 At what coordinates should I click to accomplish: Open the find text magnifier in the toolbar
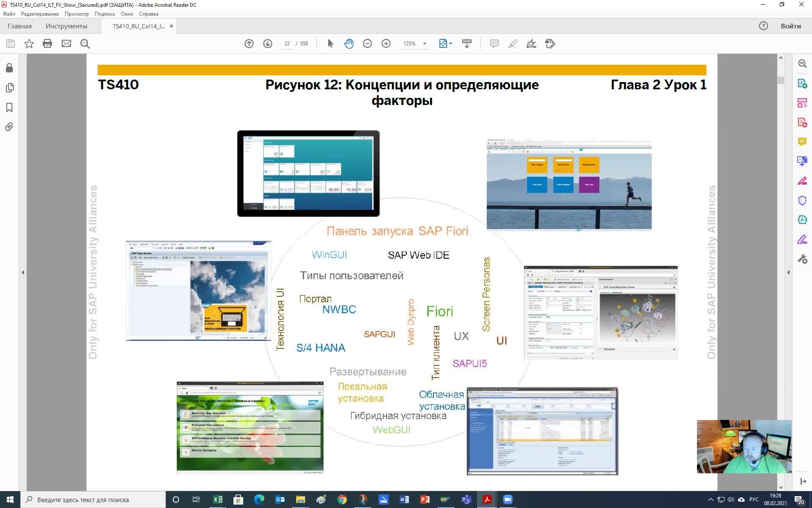tap(85, 44)
